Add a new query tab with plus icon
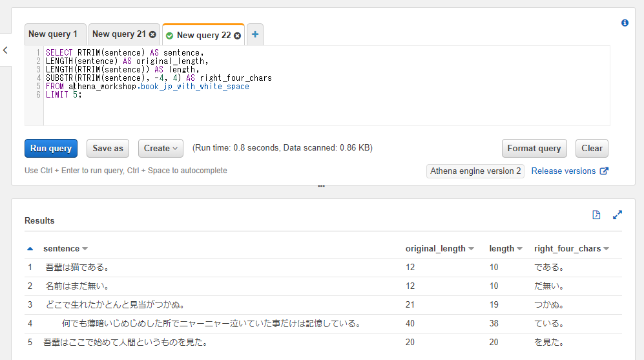The image size is (644, 360). pos(255,35)
